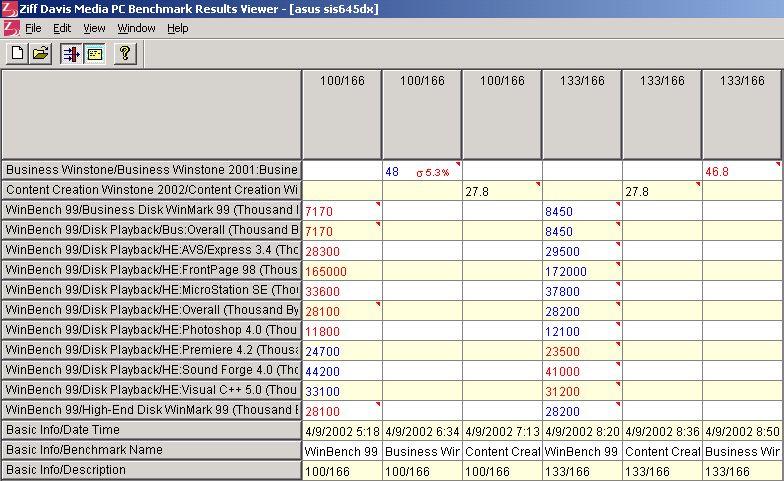Click the 27.8 cell in fifth column

tap(662, 191)
